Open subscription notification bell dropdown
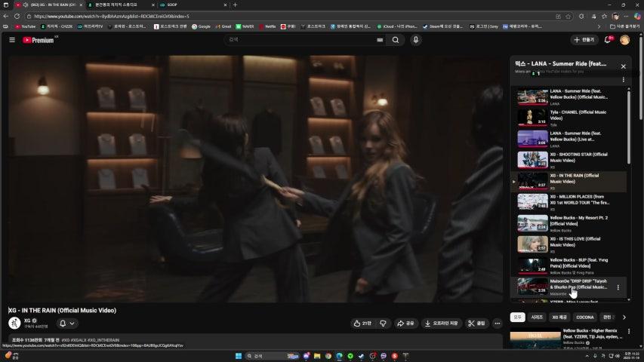This screenshot has width=644, height=362. tap(67, 323)
